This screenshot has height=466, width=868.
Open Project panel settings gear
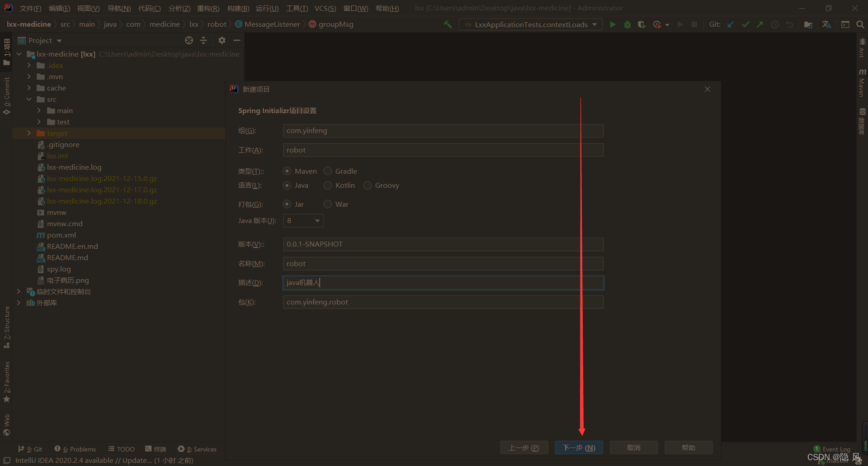222,40
